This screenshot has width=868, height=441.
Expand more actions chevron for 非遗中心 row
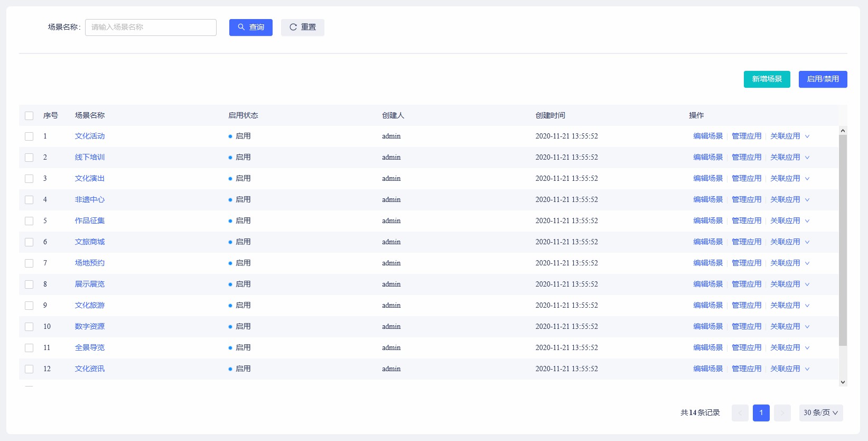click(x=807, y=200)
